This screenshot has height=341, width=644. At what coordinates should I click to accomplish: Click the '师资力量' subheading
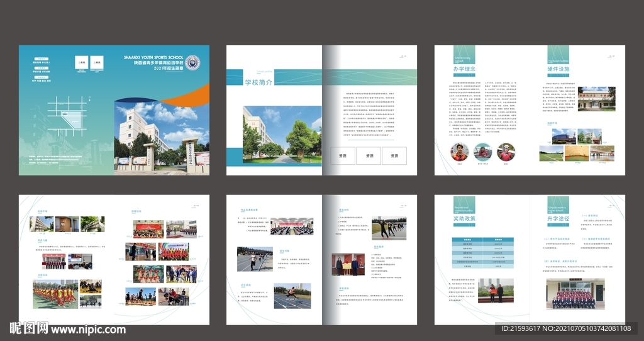point(43,240)
